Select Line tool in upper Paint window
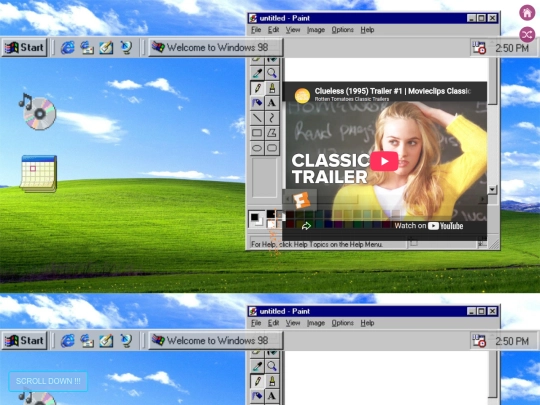The width and height of the screenshot is (540, 405). click(257, 118)
